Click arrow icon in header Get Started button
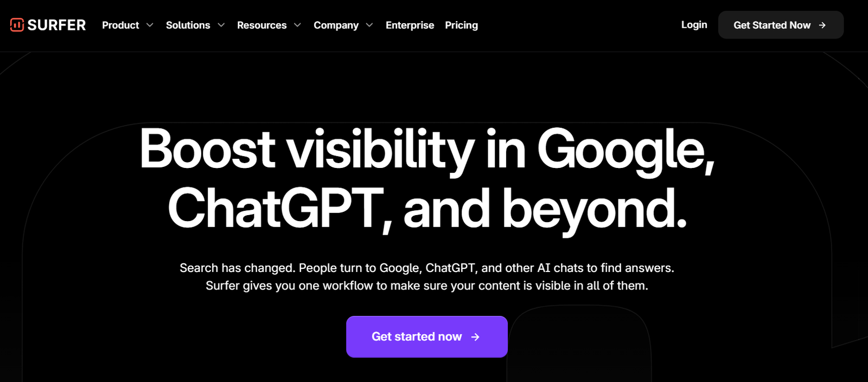 point(822,25)
